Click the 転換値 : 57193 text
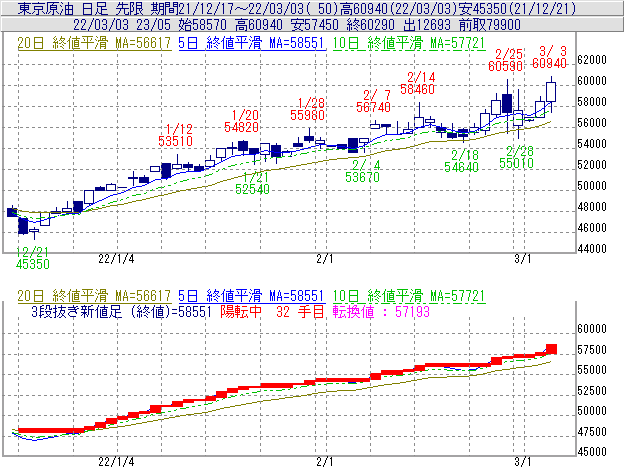This screenshot has height=475, width=624. [381, 311]
